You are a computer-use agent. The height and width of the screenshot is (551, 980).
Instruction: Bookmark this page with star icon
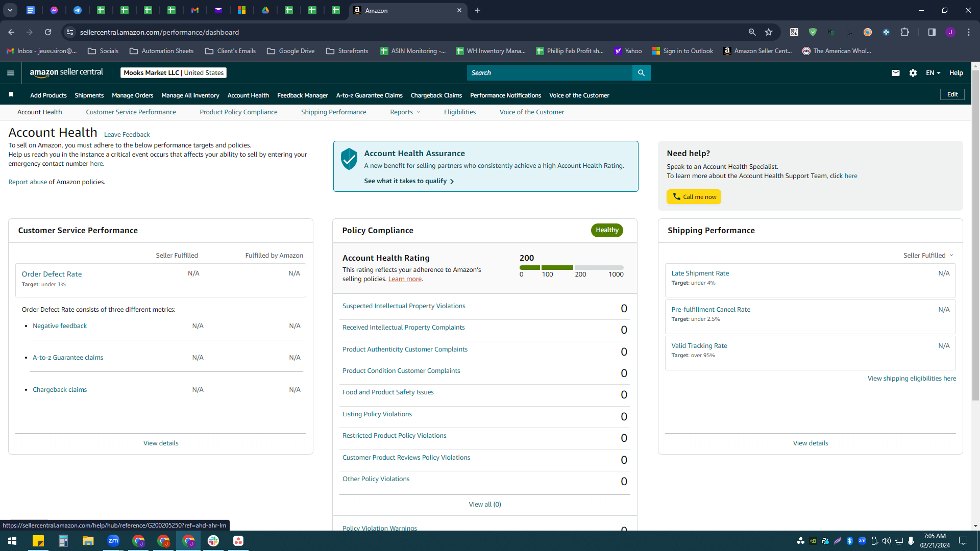[x=769, y=32]
